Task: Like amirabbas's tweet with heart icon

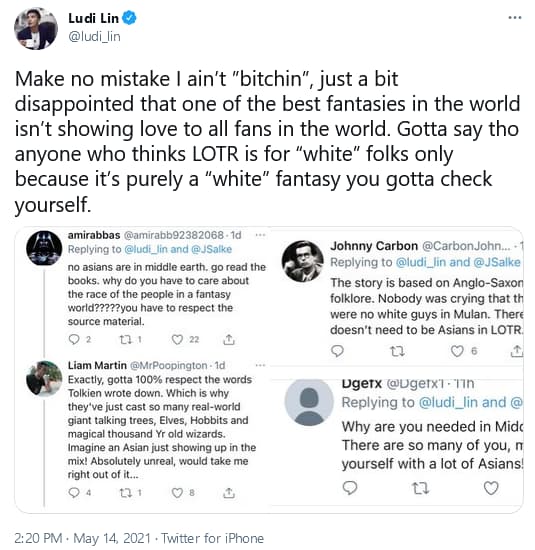Action: coord(177,340)
